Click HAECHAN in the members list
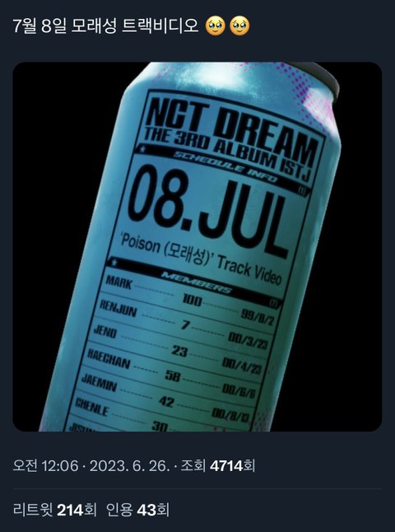The width and height of the screenshot is (395, 532). tap(109, 359)
